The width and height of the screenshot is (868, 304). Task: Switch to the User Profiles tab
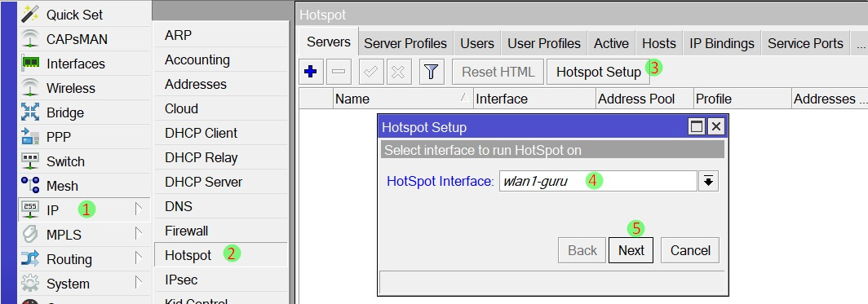[x=543, y=43]
